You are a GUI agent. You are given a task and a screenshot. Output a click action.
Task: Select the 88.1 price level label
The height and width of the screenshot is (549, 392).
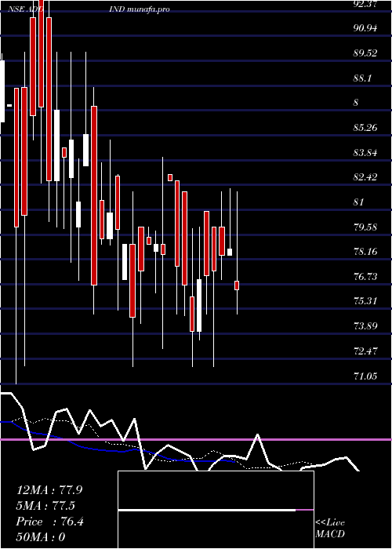tap(362, 78)
